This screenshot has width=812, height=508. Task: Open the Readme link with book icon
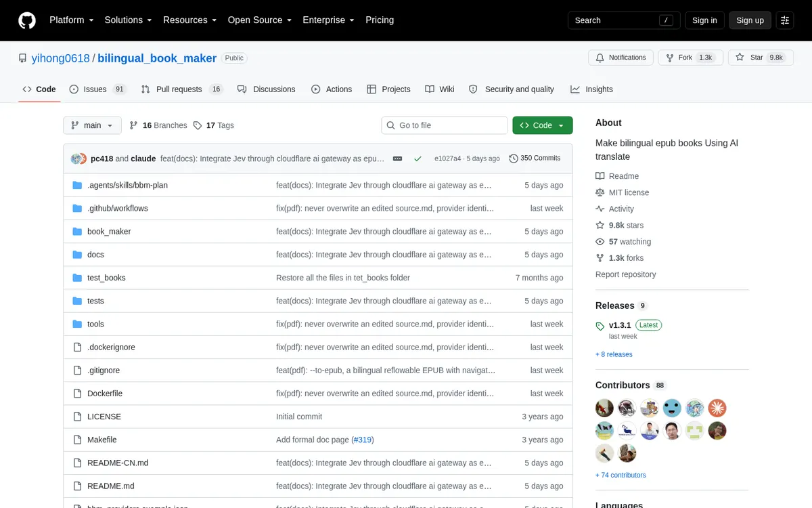coord(617,176)
